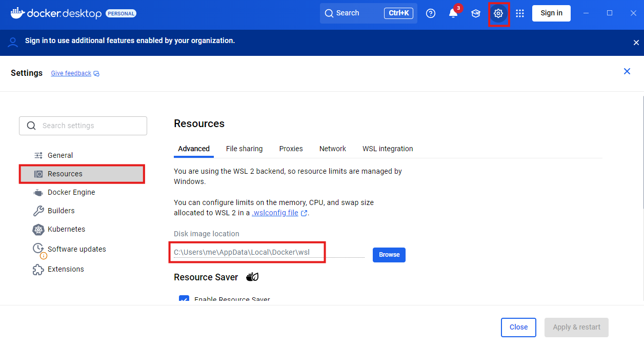Toggle Enable Resource Saver checkbox

coord(184,299)
